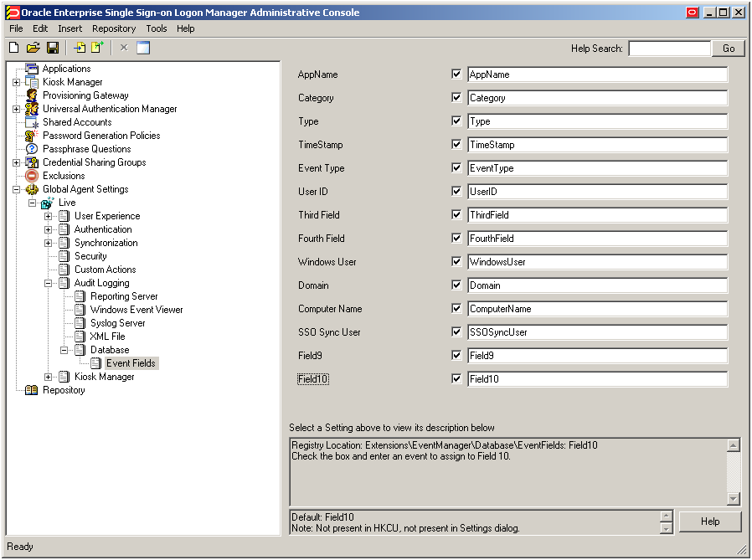Click the Password Generation Policies icon
Image resolution: width=752 pixels, height=560 pixels.
point(32,136)
